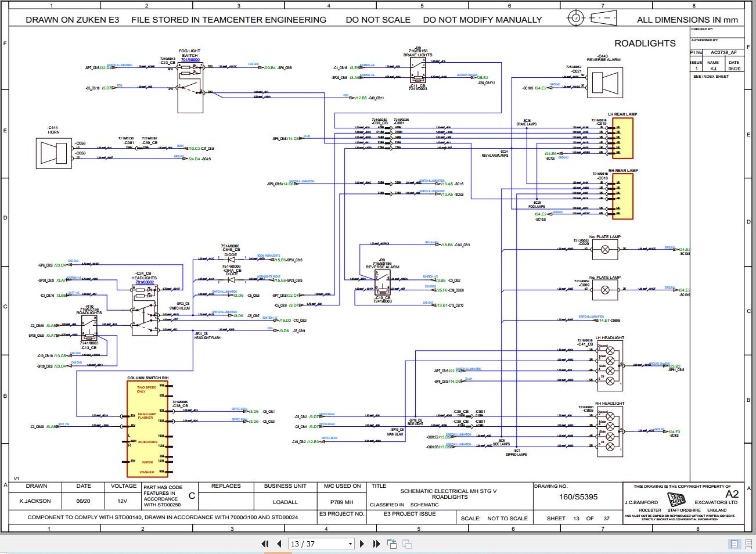This screenshot has height=554, width=756.
Task: Click the REVERSE ALARM relay -R9 symbol
Action: tap(383, 283)
